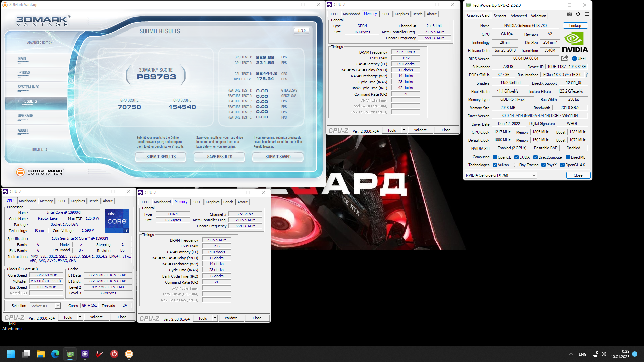
Task: Expand Tools arrow in CPU-Z CPU window
Action: coord(80,317)
